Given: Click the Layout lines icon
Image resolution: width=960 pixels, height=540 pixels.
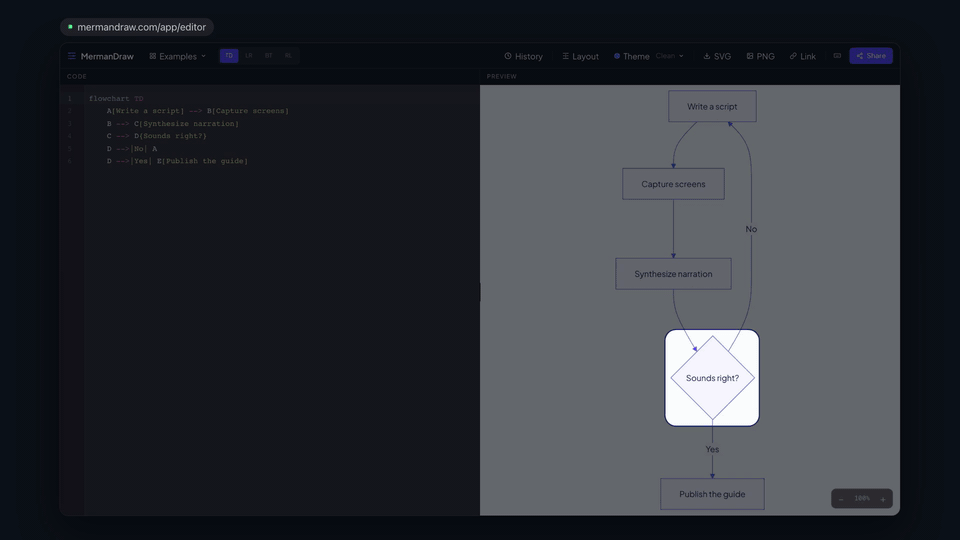Looking at the screenshot, I should (x=565, y=56).
